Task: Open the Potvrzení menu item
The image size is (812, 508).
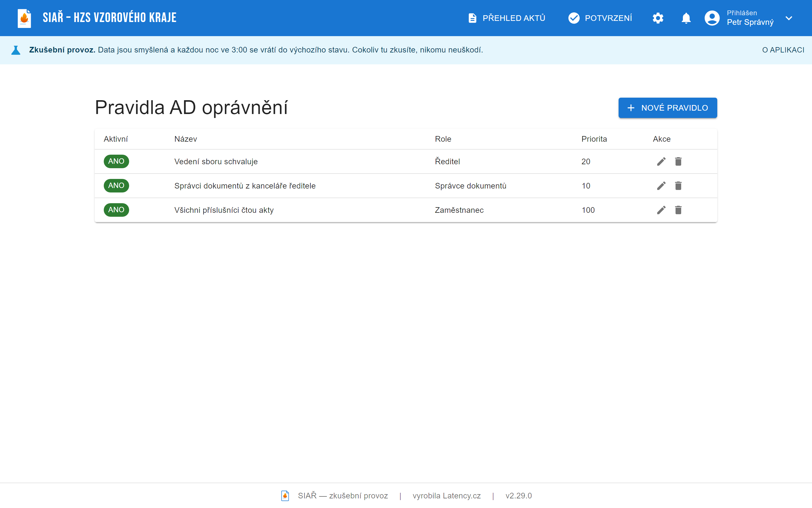Action: tap(600, 18)
